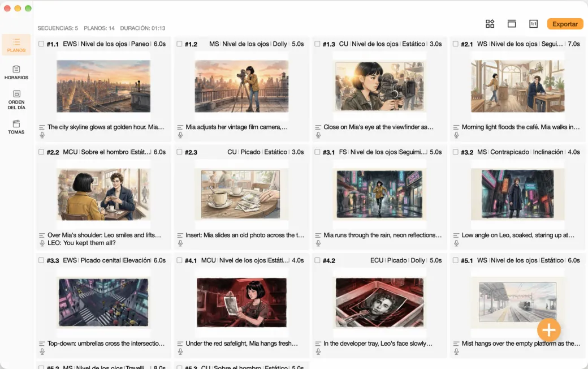Click ECU shot size on #4.2
Image resolution: width=588 pixels, height=369 pixels.
[x=377, y=260]
